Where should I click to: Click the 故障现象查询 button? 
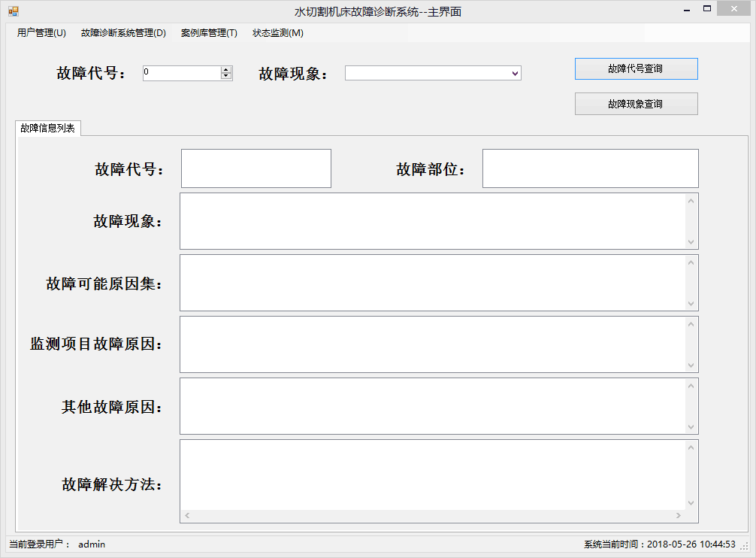(x=636, y=104)
